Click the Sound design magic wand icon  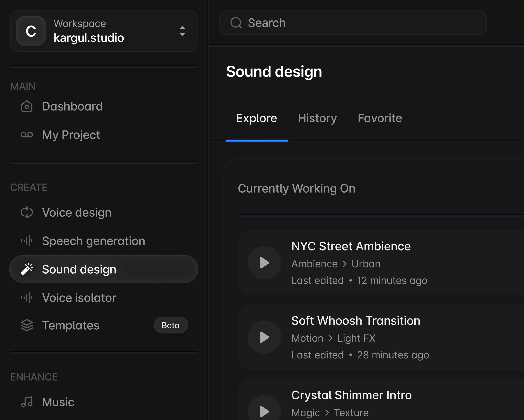[x=27, y=269]
